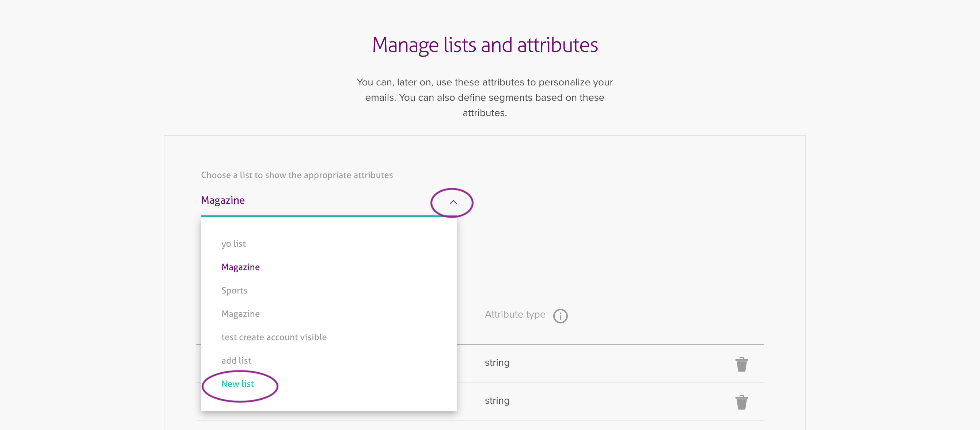Delete the second string attribute via trash icon
This screenshot has width=980, height=430.
[x=741, y=402]
